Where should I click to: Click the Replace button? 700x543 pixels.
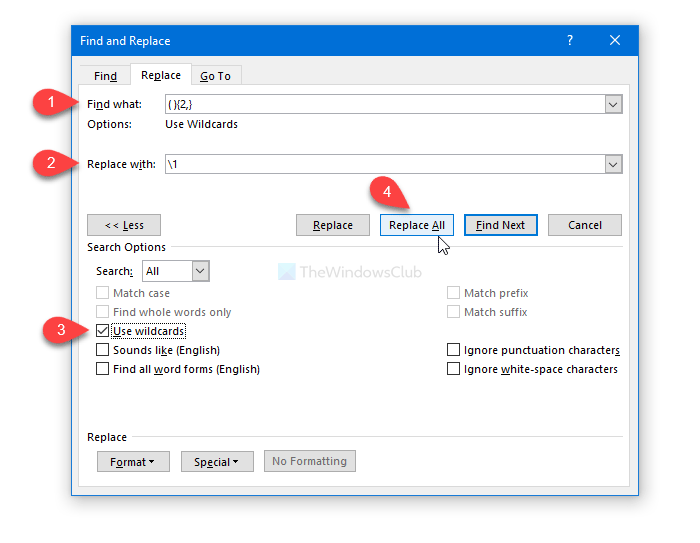(333, 225)
